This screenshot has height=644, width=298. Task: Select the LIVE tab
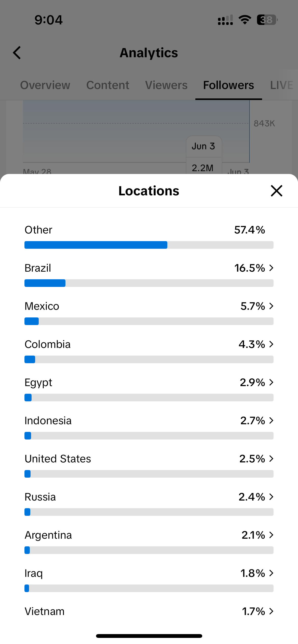click(x=282, y=85)
